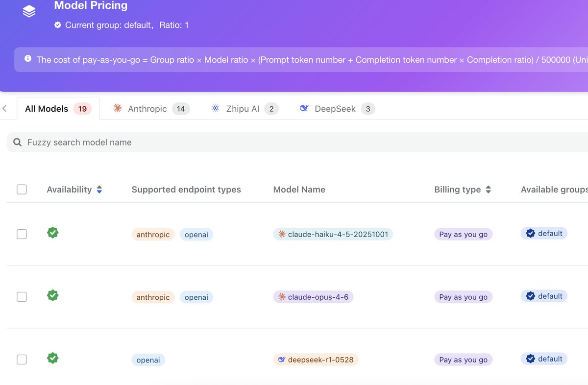Click Pay as you go for claude-opus-4-6

coord(464,297)
